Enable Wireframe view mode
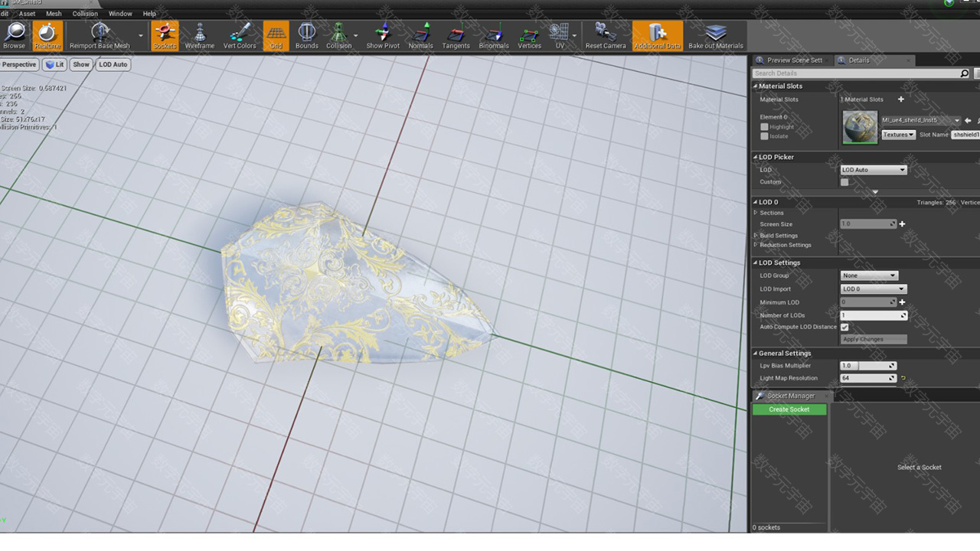Viewport: 980px width, 551px height. coord(200,35)
